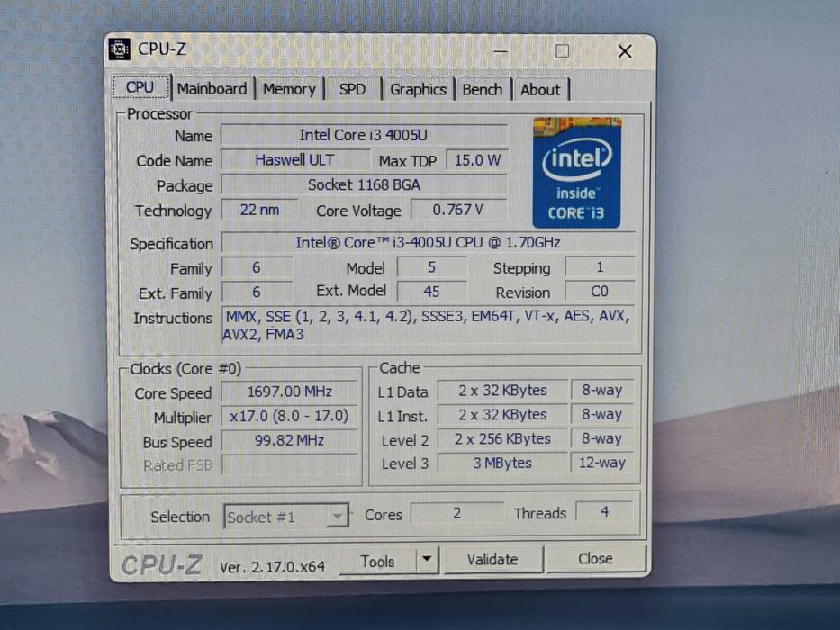Click the L1 Inst. 8-way associativity value
840x630 pixels.
[602, 414]
